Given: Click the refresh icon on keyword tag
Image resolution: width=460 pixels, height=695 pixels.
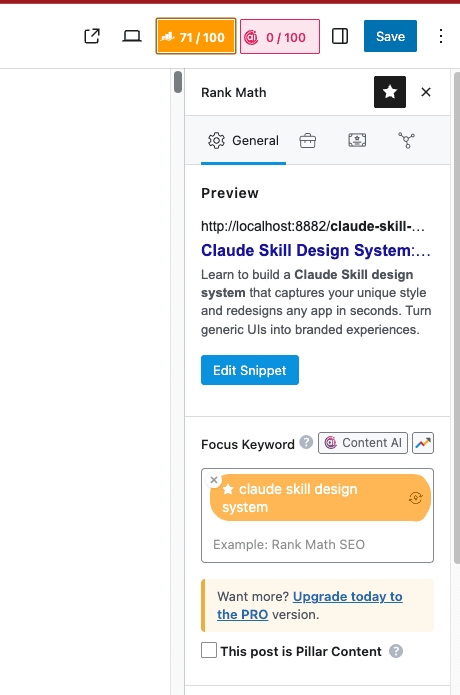Looking at the screenshot, I should (x=415, y=498).
